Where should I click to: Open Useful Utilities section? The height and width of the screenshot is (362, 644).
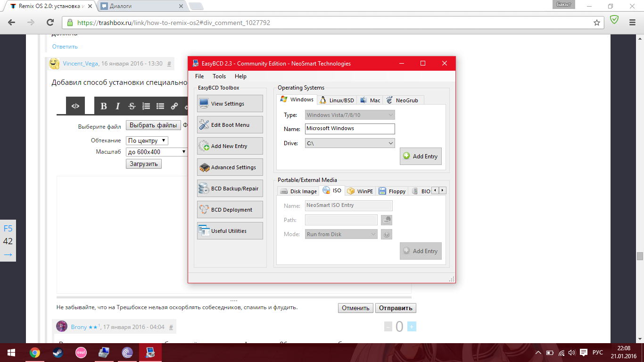click(230, 231)
